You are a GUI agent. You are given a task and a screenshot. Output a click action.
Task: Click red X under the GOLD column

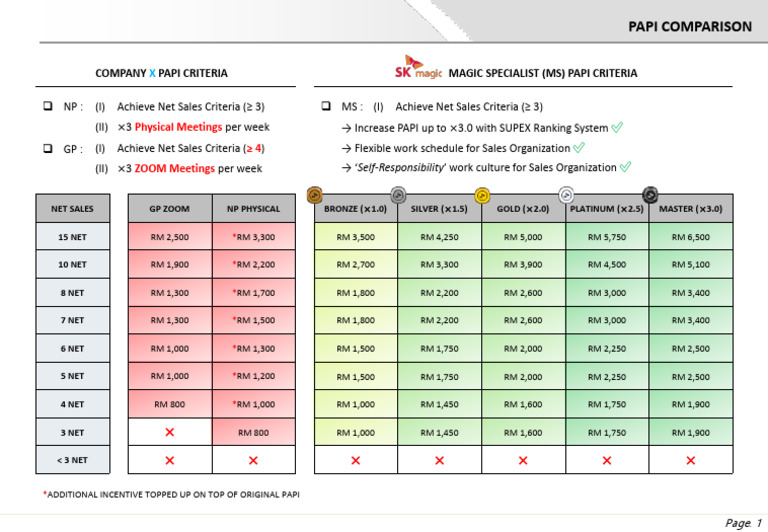click(x=523, y=460)
